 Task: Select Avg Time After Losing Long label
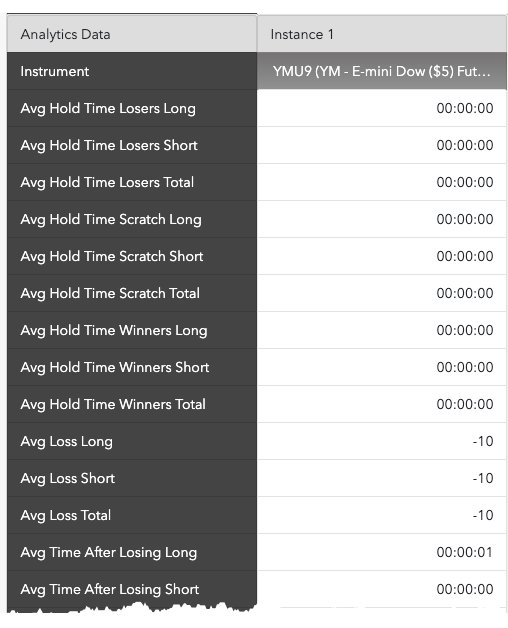(109, 553)
